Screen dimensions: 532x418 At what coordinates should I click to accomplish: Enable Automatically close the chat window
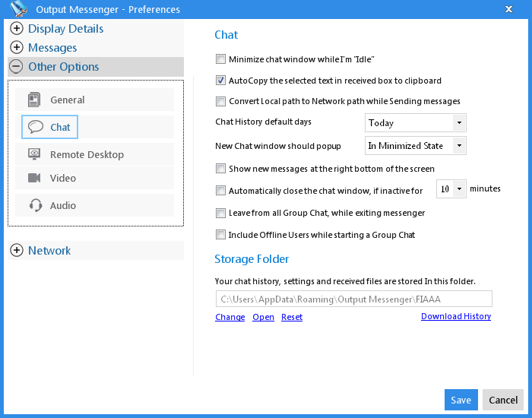(x=220, y=190)
